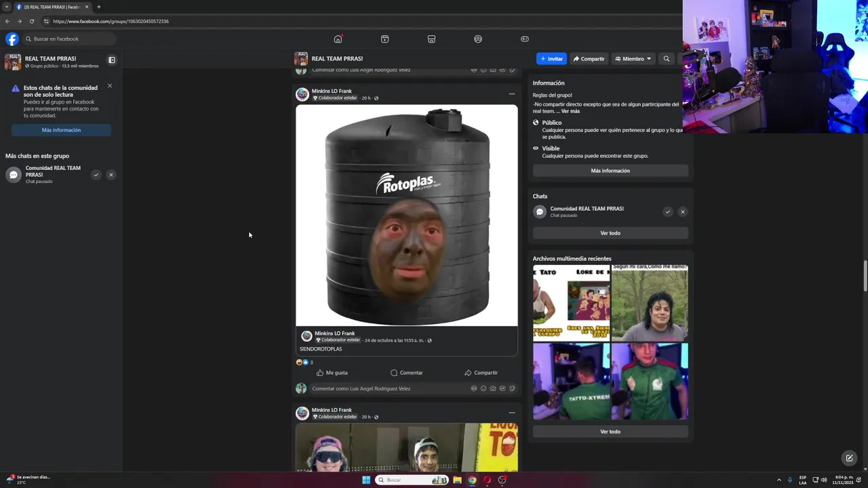
Task: Click Me gusta on Rotoplas post
Action: tap(332, 373)
